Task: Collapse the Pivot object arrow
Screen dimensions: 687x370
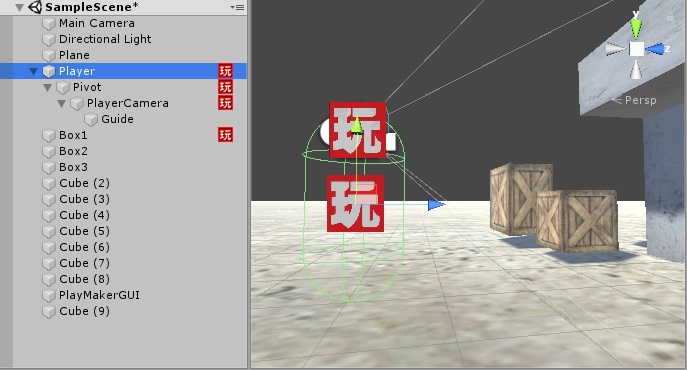Action: point(47,87)
